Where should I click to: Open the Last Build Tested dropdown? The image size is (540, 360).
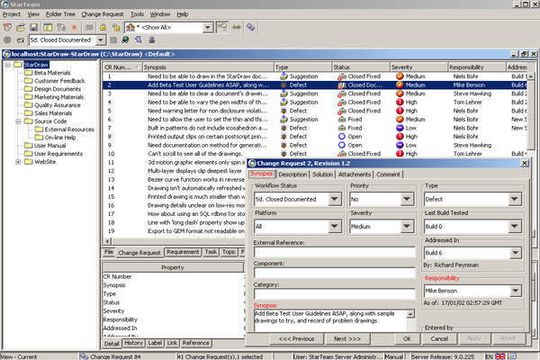[x=515, y=226]
